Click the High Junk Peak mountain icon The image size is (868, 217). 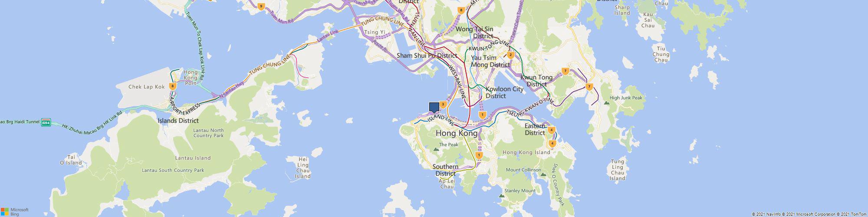(x=606, y=103)
